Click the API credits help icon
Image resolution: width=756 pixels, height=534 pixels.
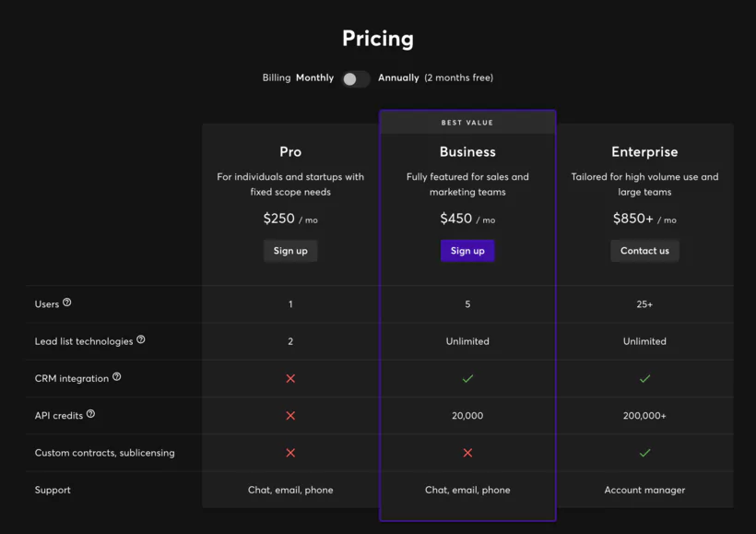tap(89, 414)
